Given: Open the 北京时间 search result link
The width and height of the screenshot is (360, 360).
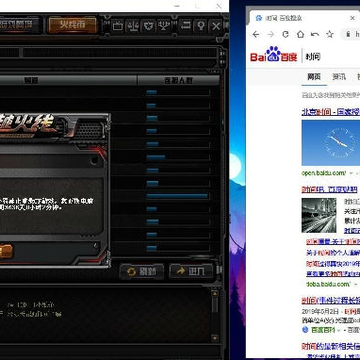Looking at the screenshot, I should coord(330,112).
